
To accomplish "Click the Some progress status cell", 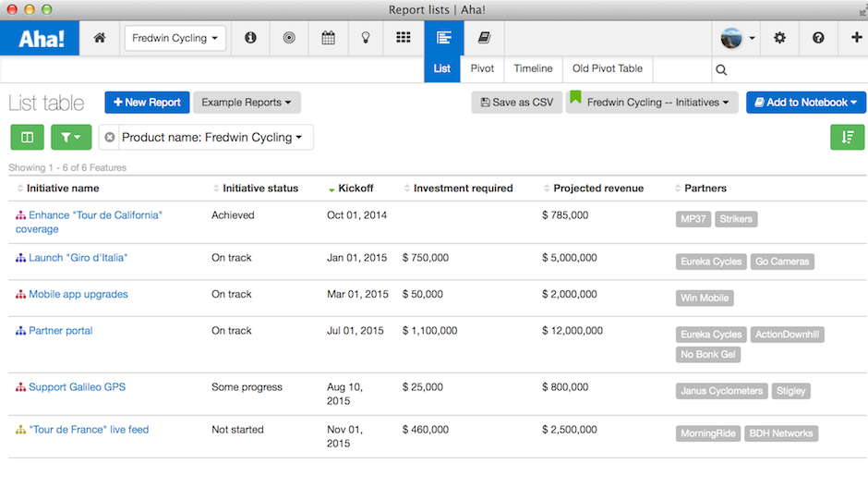I will point(247,387).
